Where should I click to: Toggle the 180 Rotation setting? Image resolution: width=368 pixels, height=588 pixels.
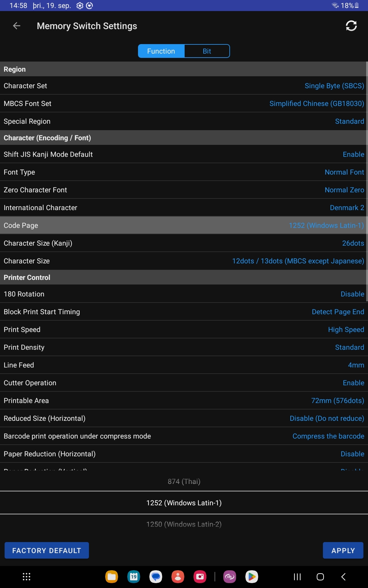pos(352,294)
